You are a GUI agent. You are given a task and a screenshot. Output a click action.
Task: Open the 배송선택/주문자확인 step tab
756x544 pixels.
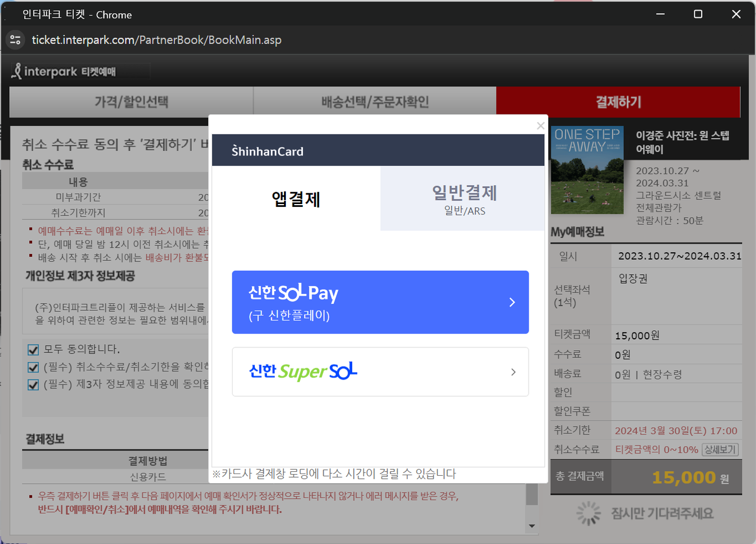coord(375,102)
